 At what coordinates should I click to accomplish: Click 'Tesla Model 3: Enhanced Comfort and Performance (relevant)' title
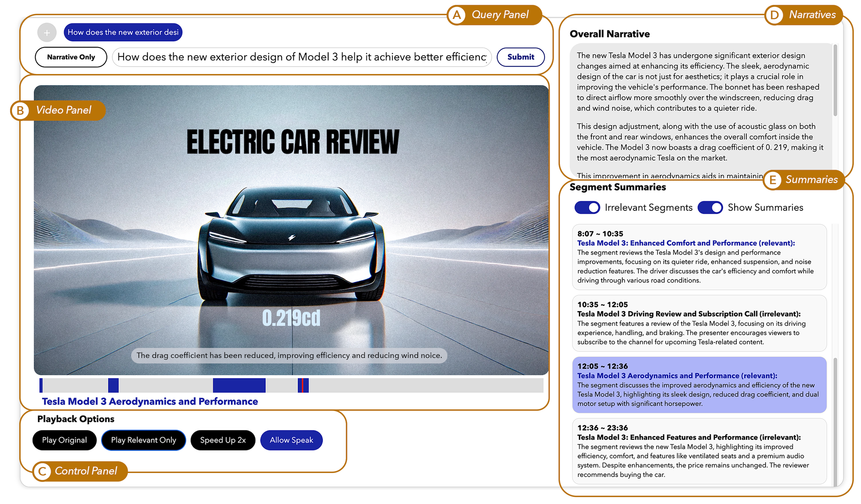point(686,243)
